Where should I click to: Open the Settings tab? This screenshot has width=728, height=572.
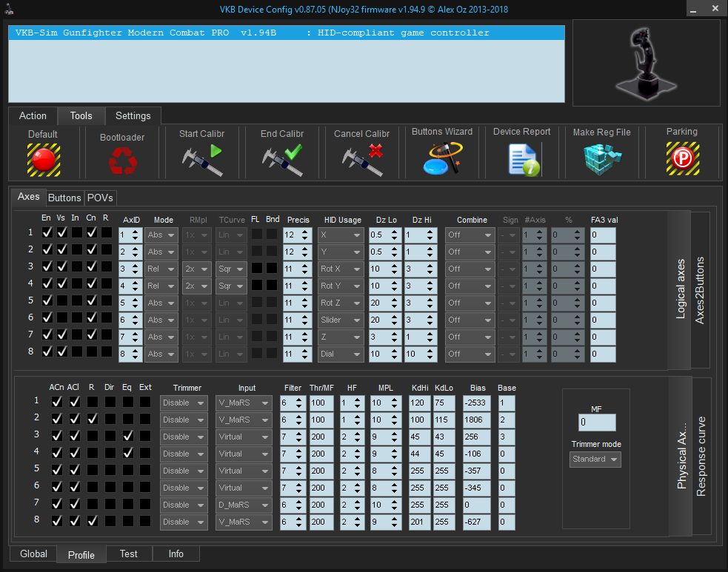pyautogui.click(x=133, y=116)
